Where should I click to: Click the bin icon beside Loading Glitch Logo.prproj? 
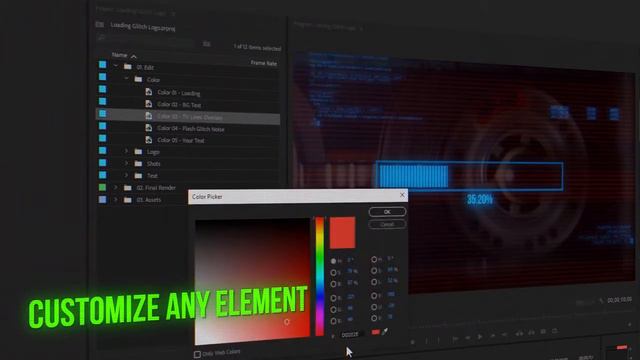[100, 24]
